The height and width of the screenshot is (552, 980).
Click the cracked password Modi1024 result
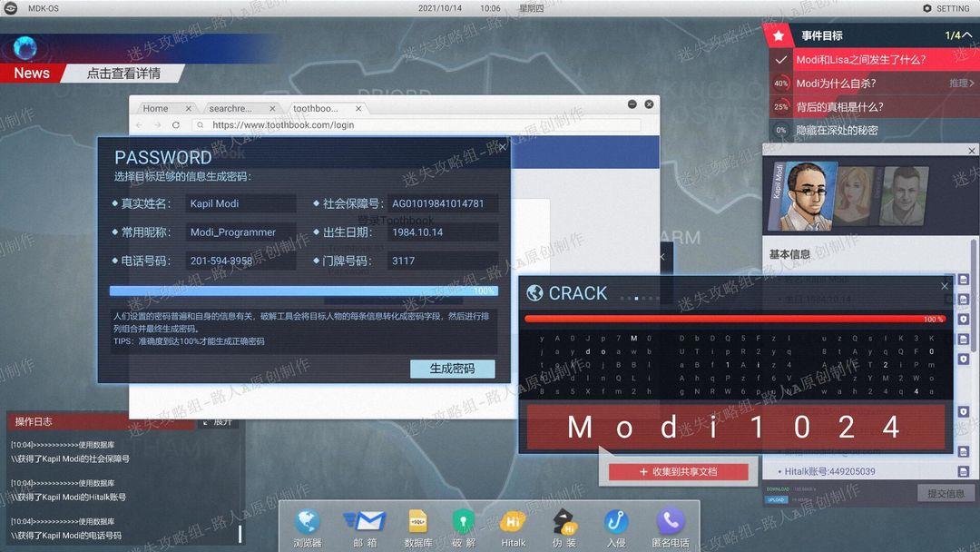point(735,428)
